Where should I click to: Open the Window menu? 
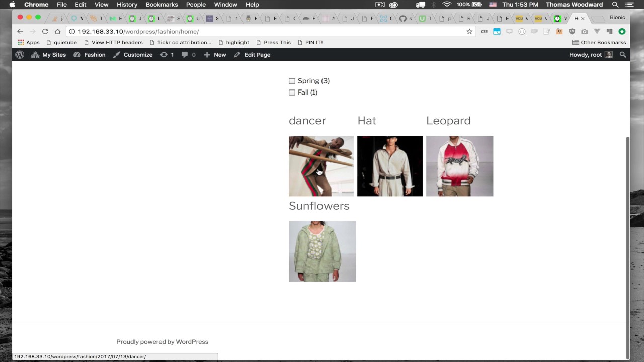225,5
